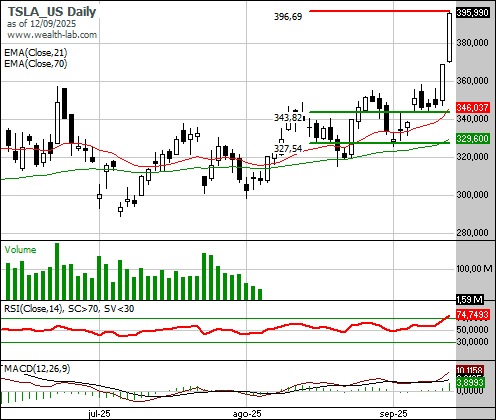This screenshot has width=496, height=420.
Task: Click the 'as of 12/09/2025' date label
Action: (x=41, y=24)
